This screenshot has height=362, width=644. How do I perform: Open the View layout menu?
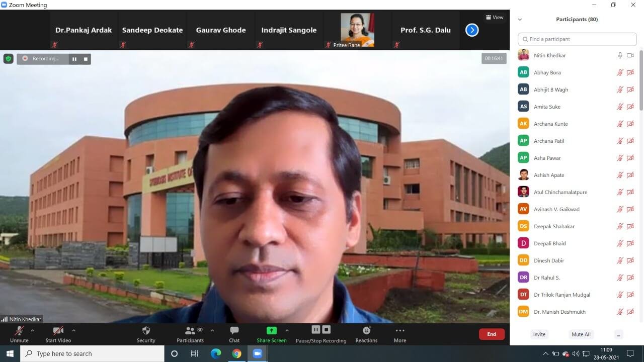point(495,17)
